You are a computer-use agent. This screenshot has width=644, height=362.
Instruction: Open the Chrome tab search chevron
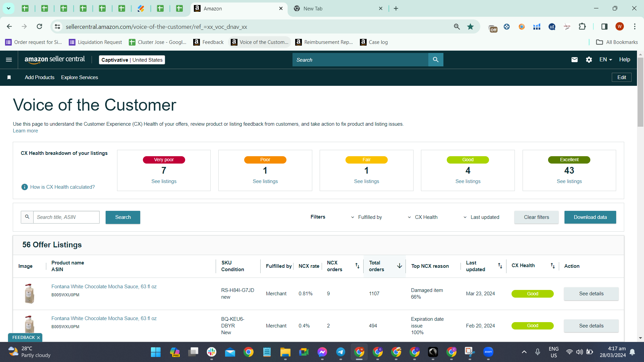[8, 8]
